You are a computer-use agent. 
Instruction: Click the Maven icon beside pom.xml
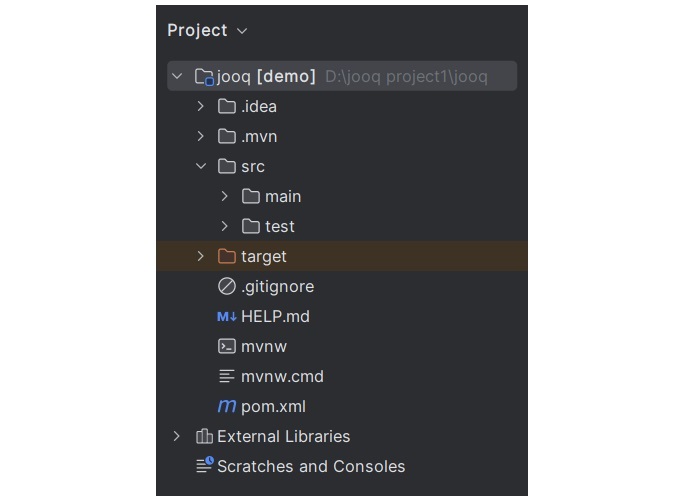click(227, 406)
